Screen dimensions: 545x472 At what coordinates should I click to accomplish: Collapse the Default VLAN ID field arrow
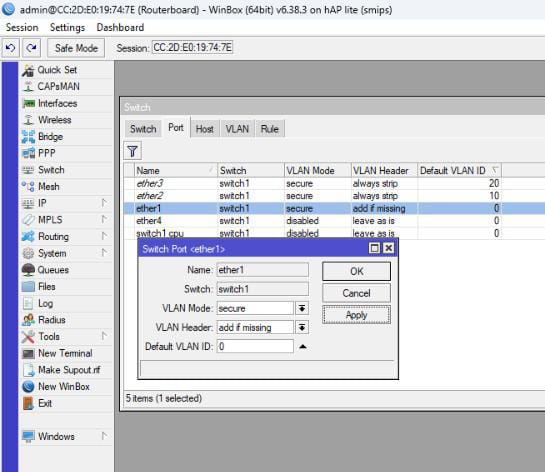point(303,347)
